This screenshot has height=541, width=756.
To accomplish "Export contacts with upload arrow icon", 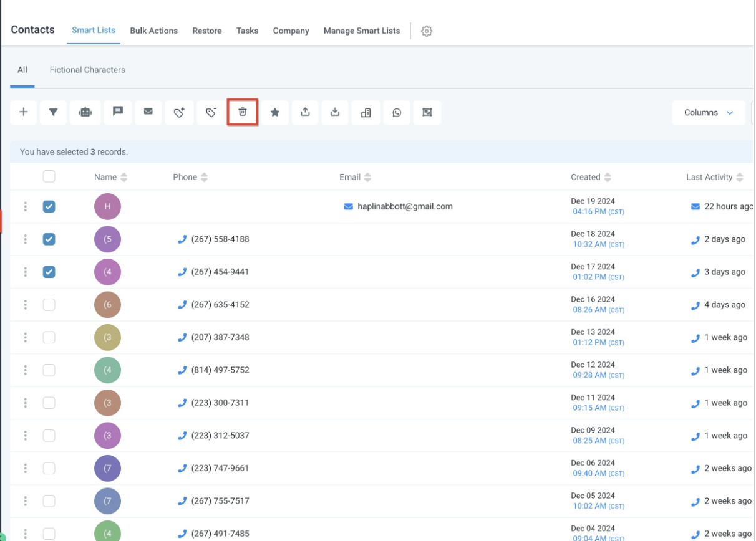I will click(305, 112).
